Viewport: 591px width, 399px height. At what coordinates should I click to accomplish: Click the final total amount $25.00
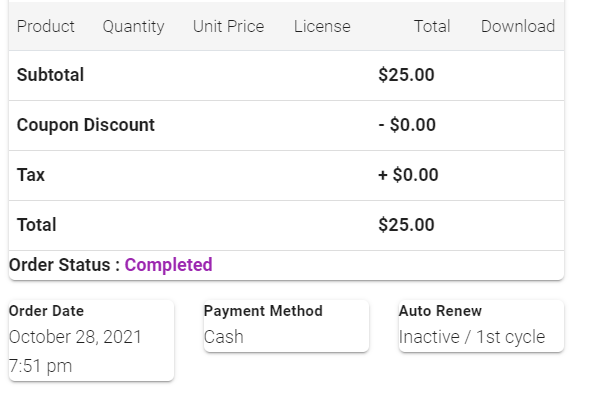click(x=406, y=225)
